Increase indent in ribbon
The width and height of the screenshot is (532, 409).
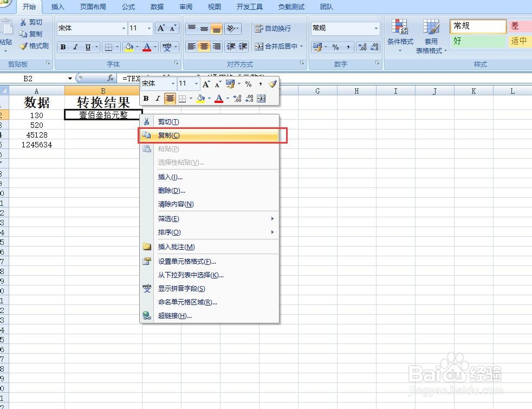coord(243,47)
